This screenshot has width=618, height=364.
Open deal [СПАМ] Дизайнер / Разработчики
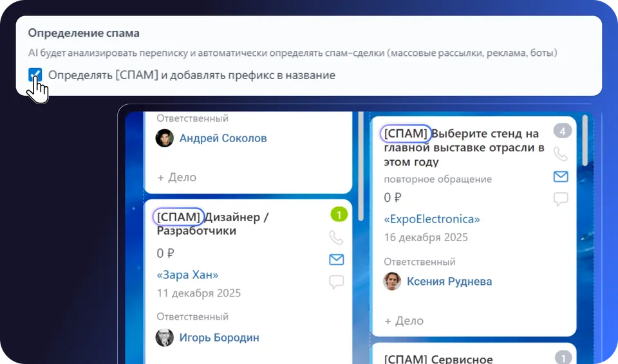coord(212,224)
